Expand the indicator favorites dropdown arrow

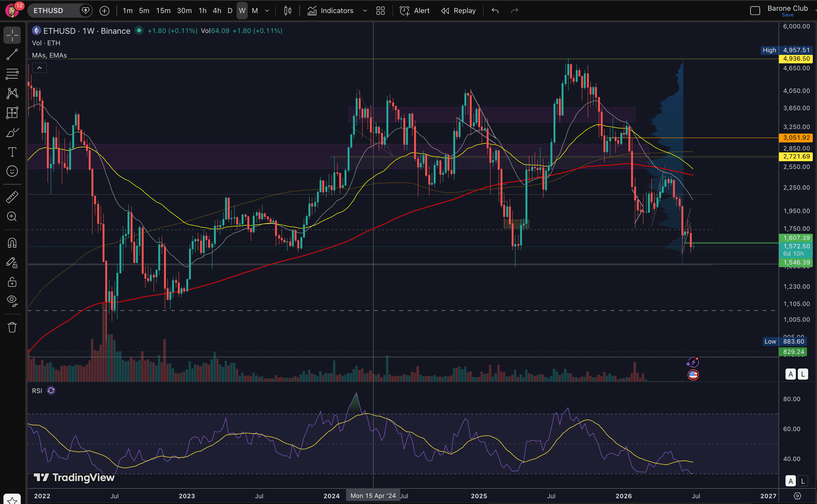pyautogui.click(x=365, y=11)
